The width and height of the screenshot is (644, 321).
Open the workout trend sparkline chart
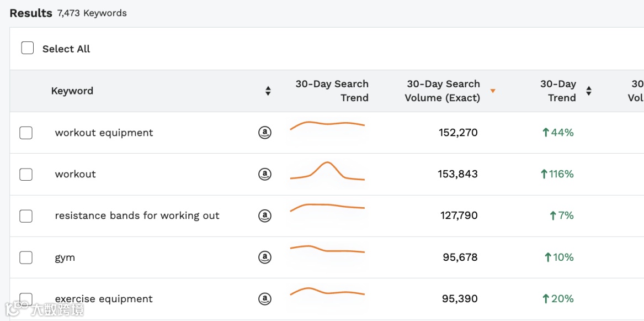pos(327,171)
